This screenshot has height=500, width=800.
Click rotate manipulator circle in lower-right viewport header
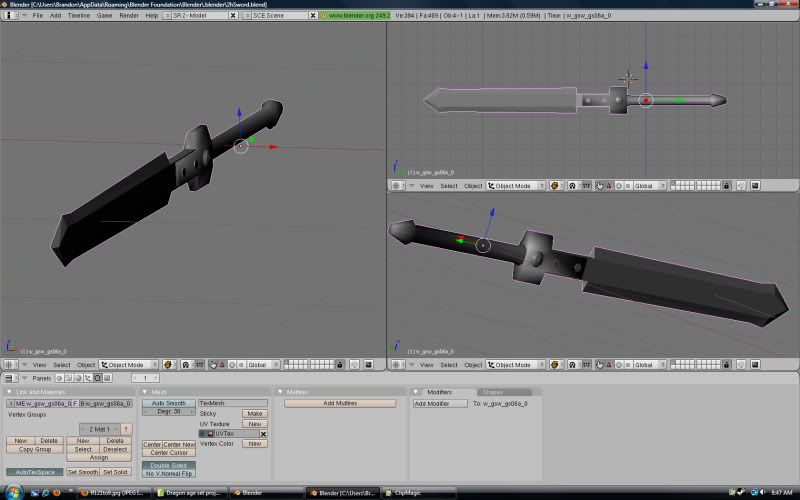pyautogui.click(x=619, y=365)
